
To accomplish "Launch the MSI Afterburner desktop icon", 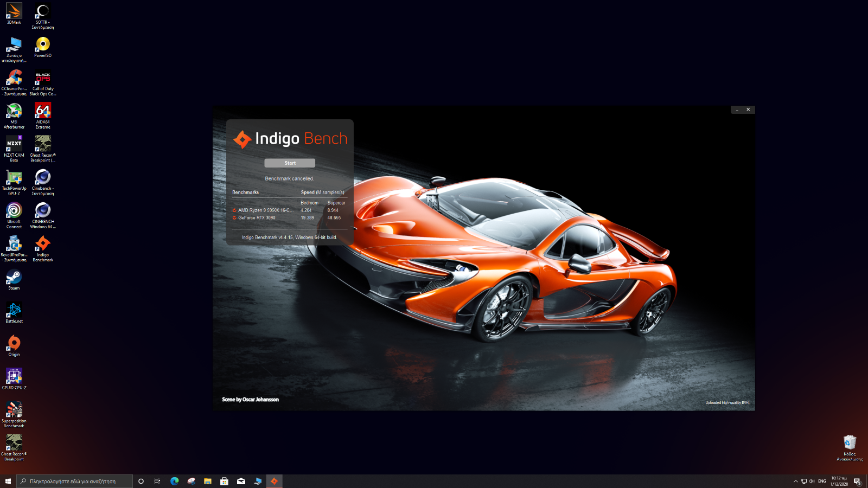I will 14,115.
